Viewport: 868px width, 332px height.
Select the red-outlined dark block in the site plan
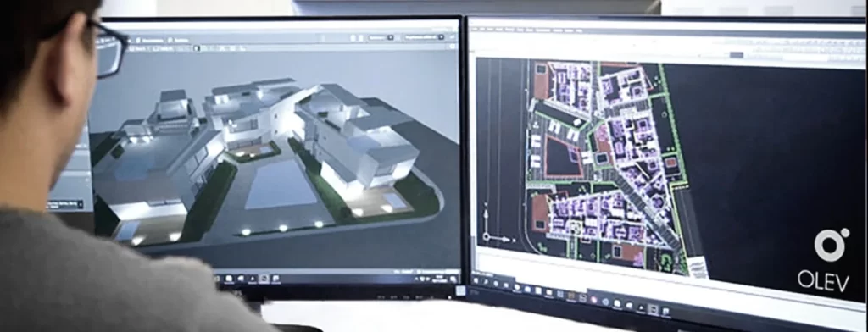562,157
